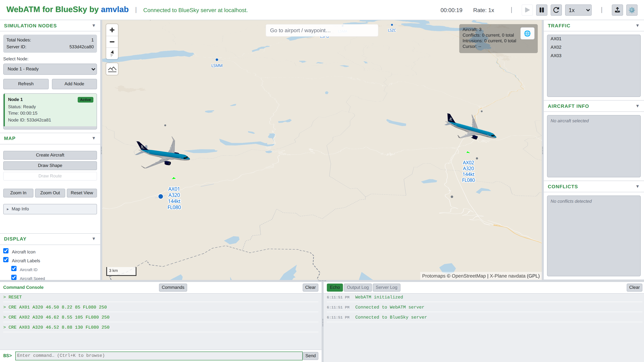Open amvlab link in title

click(x=115, y=9)
